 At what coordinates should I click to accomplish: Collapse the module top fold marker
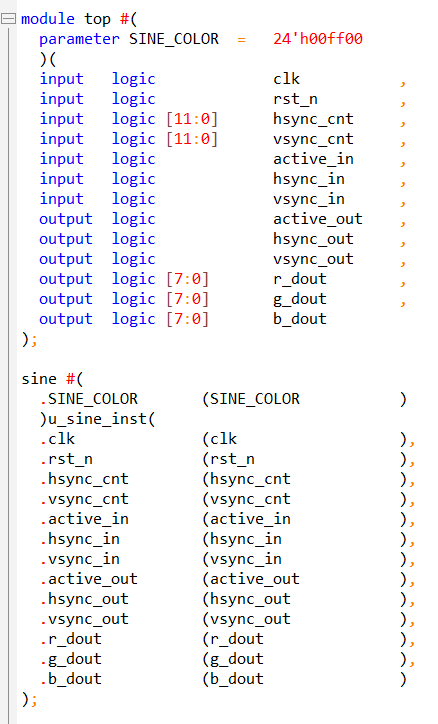pos(8,19)
